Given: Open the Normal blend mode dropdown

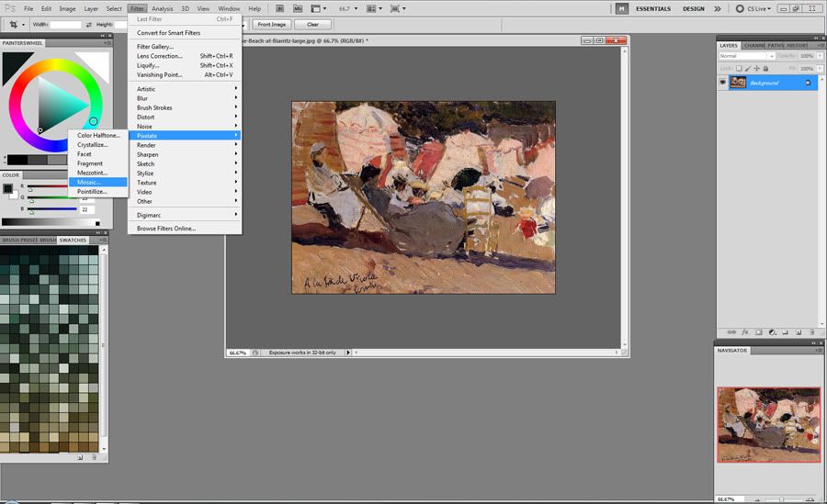Looking at the screenshot, I should [x=747, y=56].
